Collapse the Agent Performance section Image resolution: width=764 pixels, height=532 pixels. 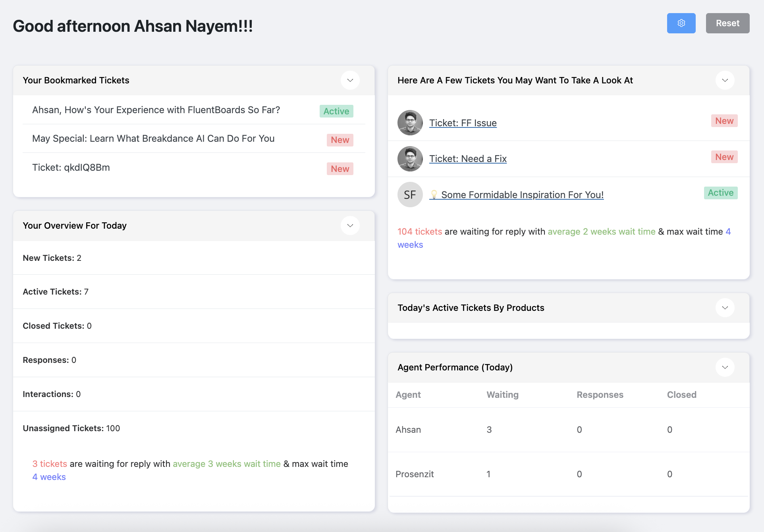coord(724,367)
